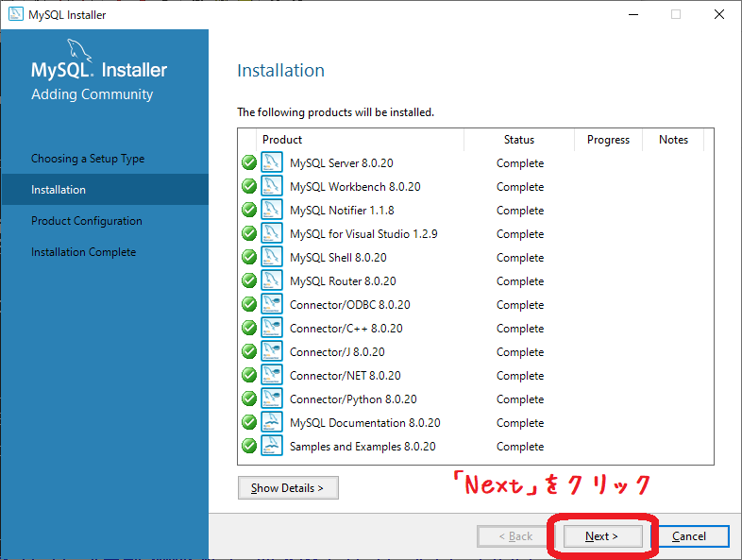Minimize the MySQL Installer window
742x560 pixels.
pos(633,14)
